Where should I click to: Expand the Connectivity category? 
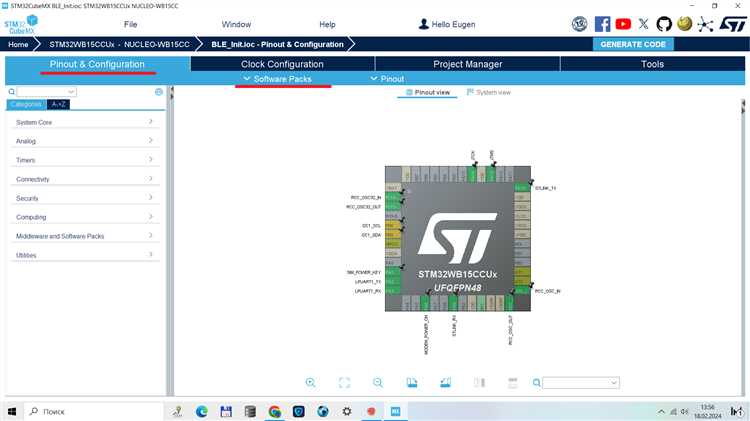[85, 179]
